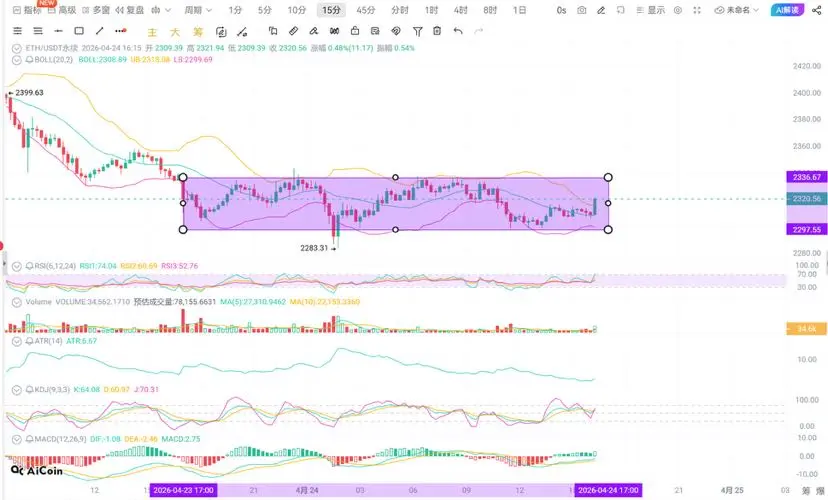Viewport: 828px width, 500px height.
Task: Select the trend line drawing tool
Action: click(x=99, y=31)
